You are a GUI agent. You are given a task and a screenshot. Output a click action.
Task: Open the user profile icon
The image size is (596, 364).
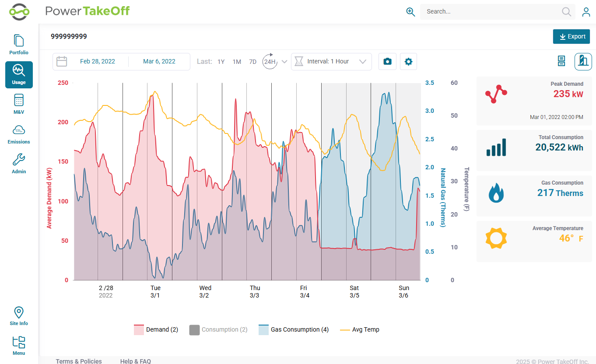(586, 12)
